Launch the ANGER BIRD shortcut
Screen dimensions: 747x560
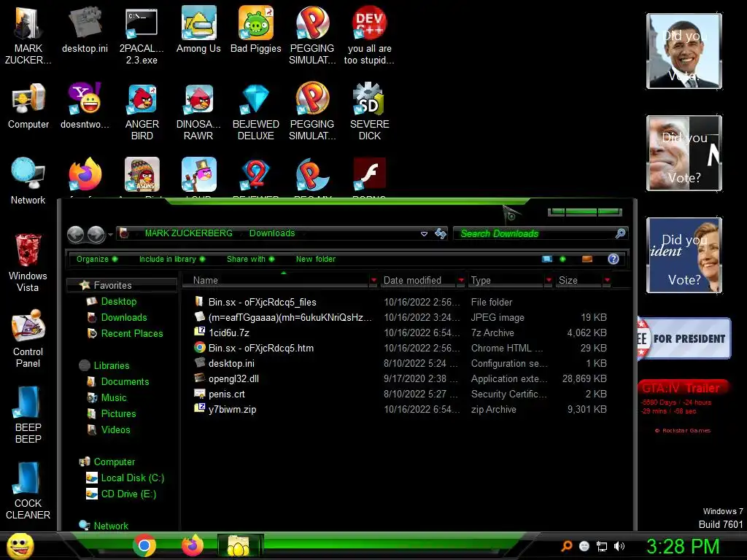(142, 112)
